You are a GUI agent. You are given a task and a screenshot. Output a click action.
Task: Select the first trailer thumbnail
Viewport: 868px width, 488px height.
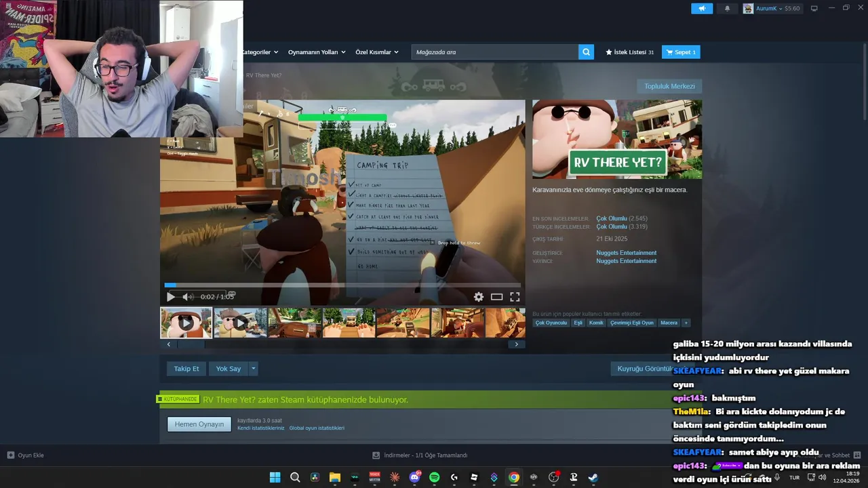coord(186,323)
